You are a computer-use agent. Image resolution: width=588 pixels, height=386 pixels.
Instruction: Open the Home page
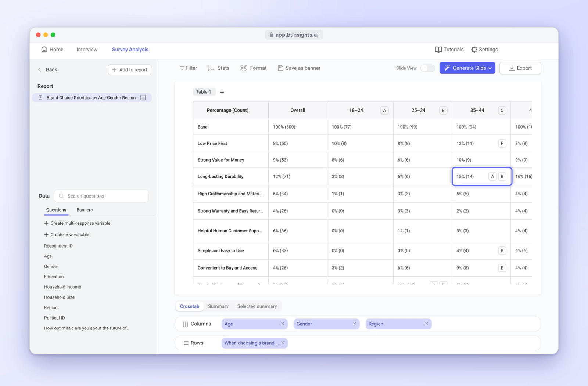tap(52, 50)
